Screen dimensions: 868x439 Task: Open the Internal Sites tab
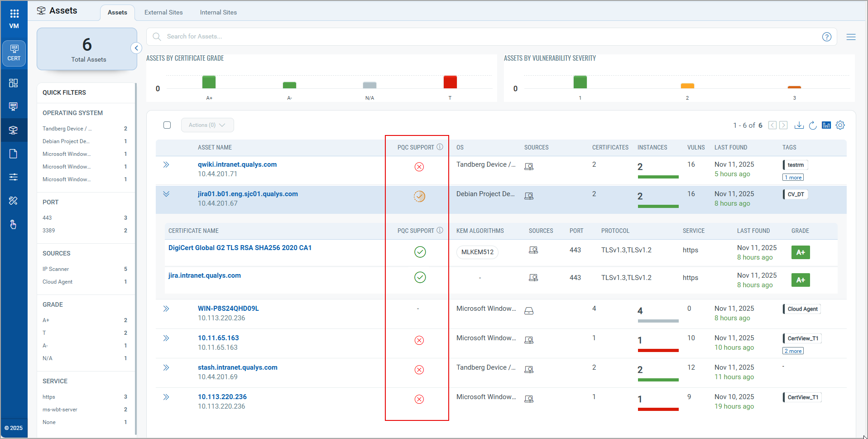pyautogui.click(x=218, y=12)
